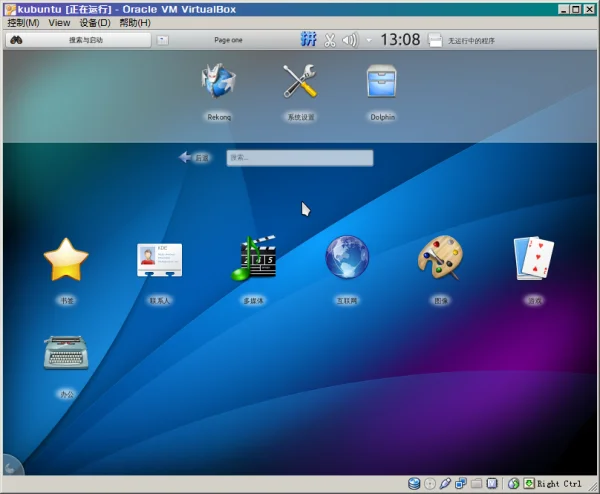The image size is (600, 494).
Task: Click the USB devices status icon
Action: click(445, 484)
